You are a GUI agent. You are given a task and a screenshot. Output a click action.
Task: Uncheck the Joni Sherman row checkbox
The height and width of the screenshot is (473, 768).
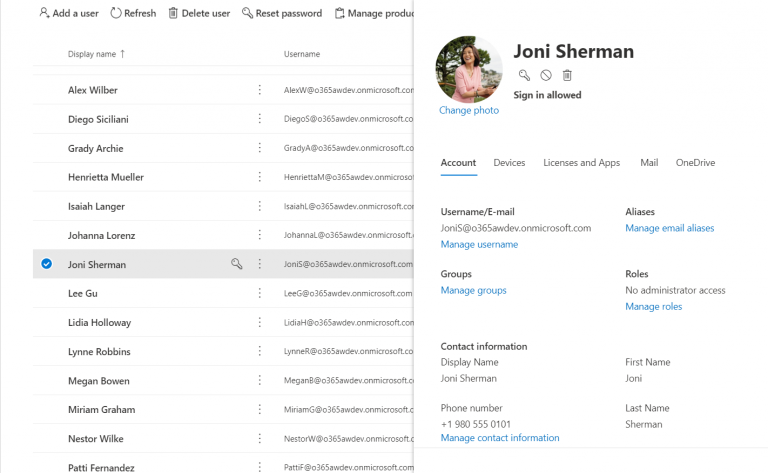click(x=47, y=264)
